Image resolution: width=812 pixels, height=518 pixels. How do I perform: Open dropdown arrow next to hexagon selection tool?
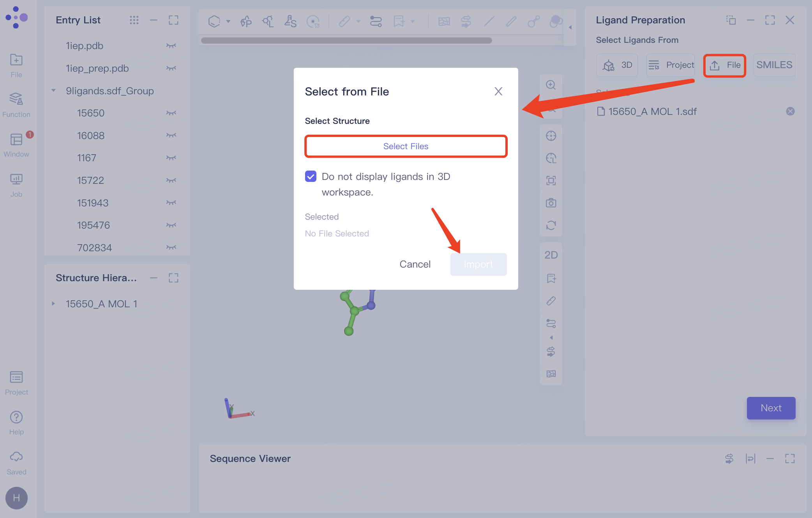tap(228, 21)
